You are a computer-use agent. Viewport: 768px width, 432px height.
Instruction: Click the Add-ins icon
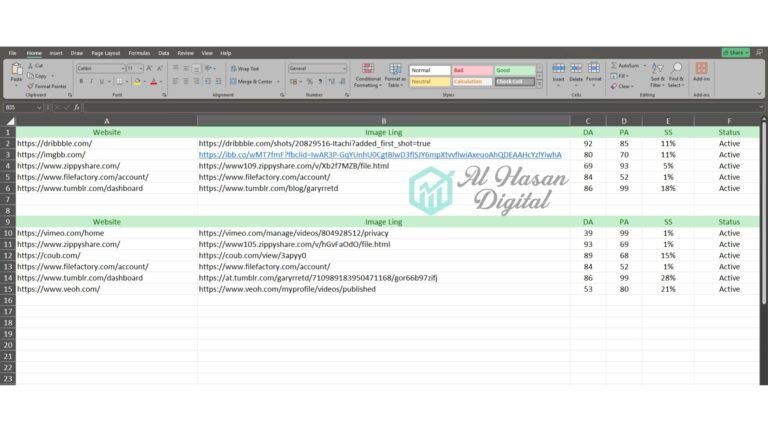(x=701, y=70)
